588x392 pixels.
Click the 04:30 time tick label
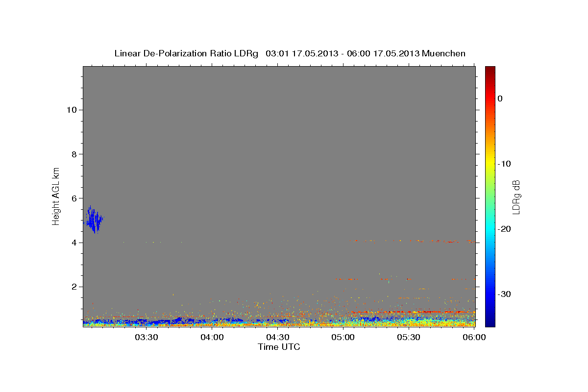(278, 337)
